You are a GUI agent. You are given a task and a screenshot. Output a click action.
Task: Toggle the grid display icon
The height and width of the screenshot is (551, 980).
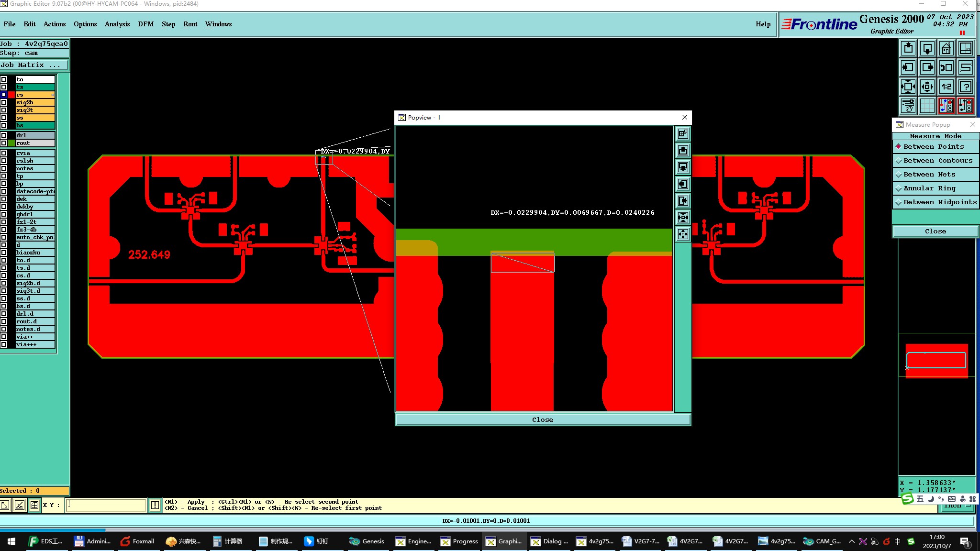(927, 106)
